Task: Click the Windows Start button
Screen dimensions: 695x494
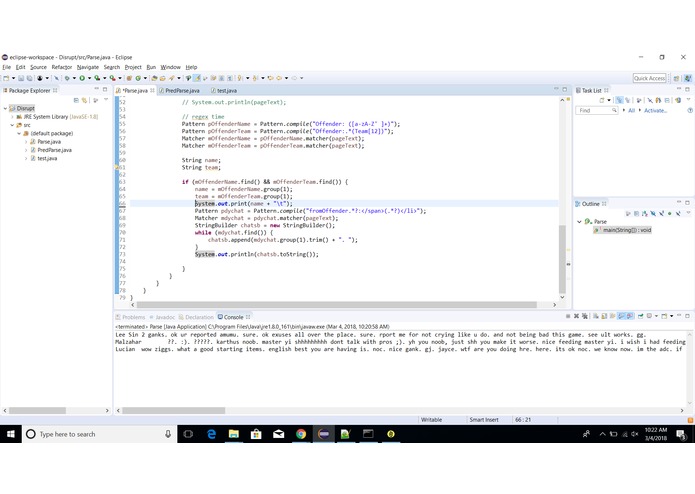Action: tap(11, 434)
